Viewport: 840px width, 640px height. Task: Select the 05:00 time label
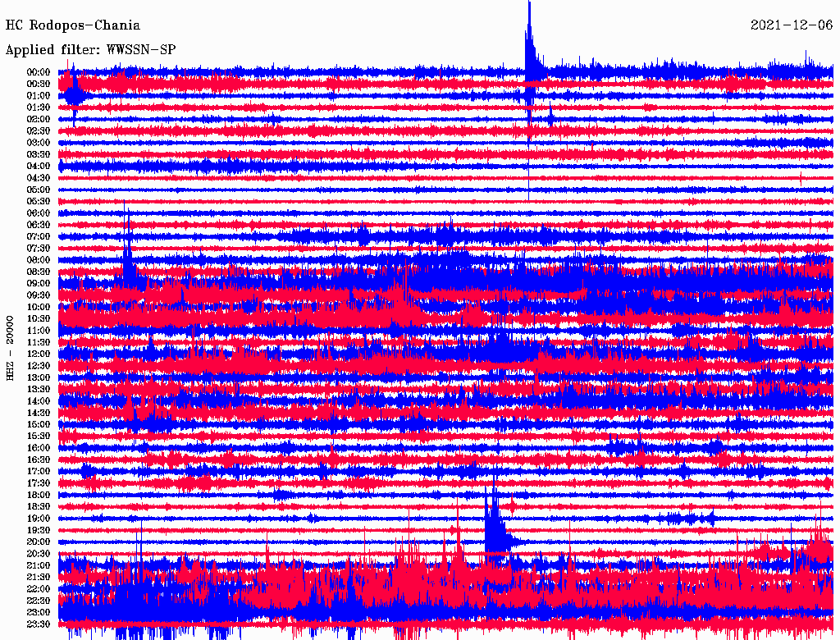[39, 190]
